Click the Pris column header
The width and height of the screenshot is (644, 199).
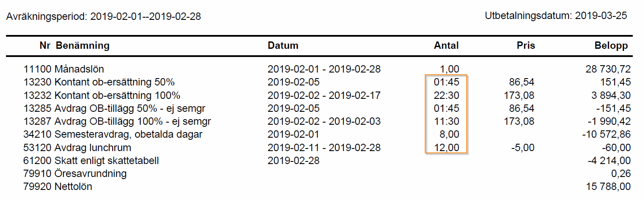tap(525, 45)
